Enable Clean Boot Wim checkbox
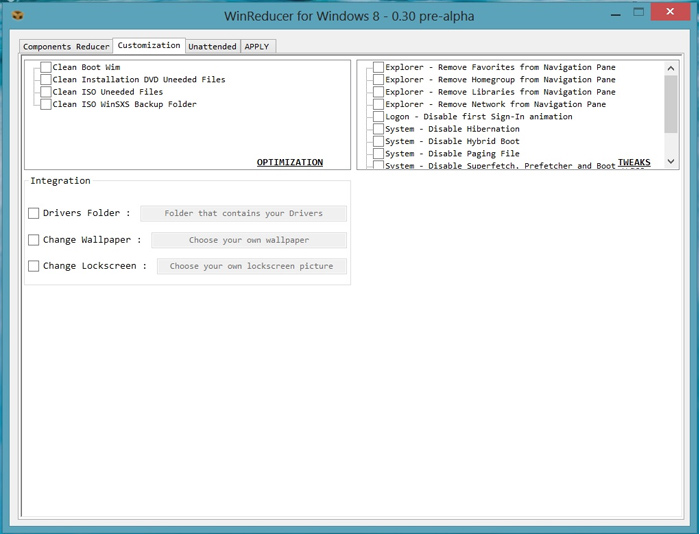This screenshot has width=700, height=534. point(46,67)
